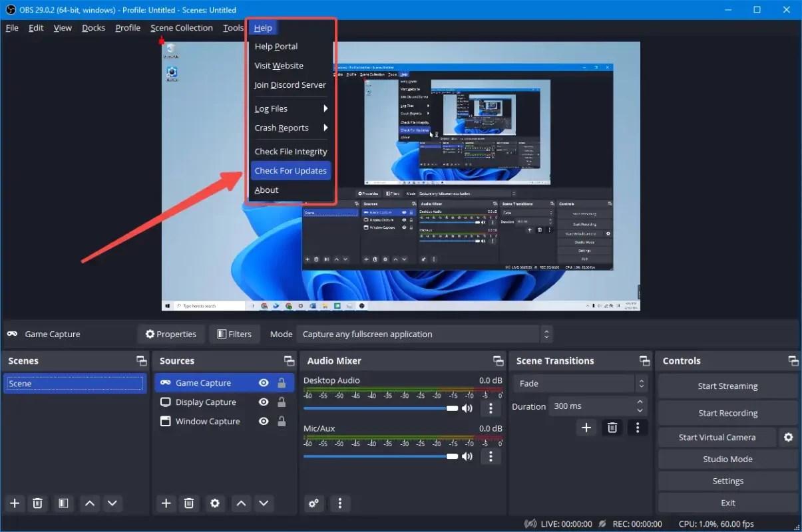Toggle visibility of Window Capture source
This screenshot has height=532, width=802.
click(x=264, y=421)
